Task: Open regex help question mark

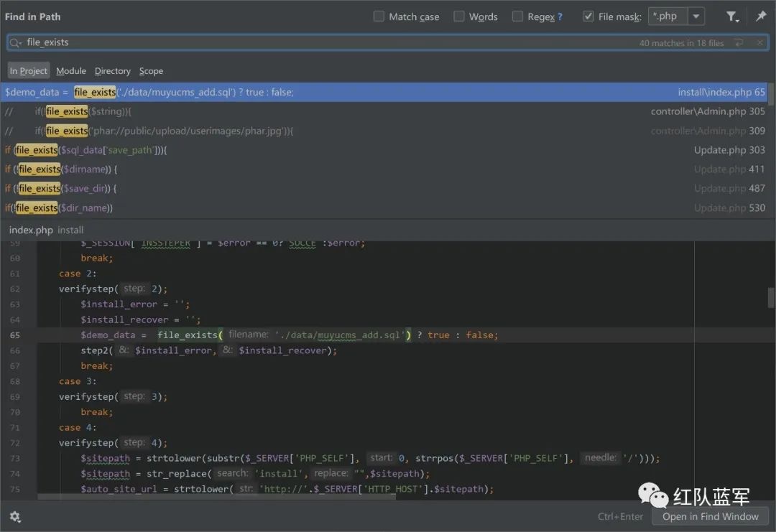Action: click(560, 17)
